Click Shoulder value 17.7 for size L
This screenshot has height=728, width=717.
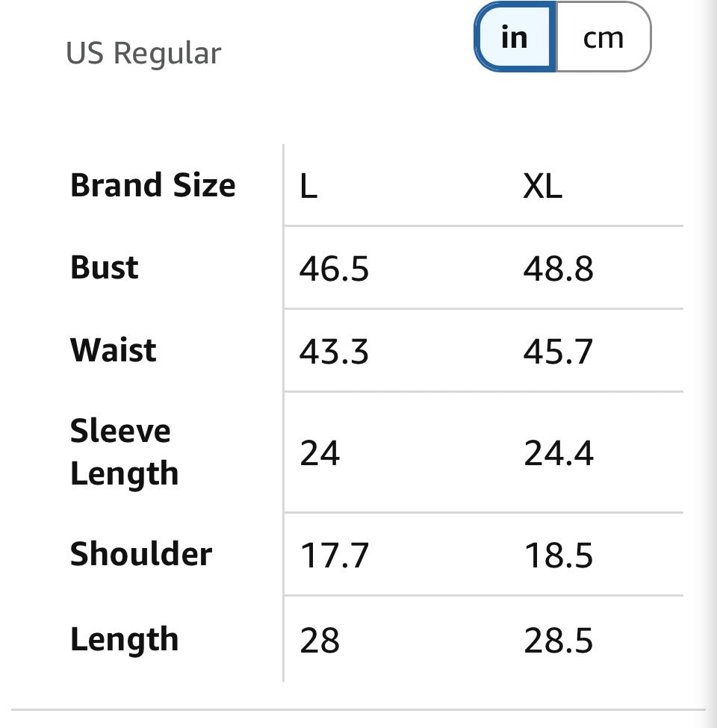[335, 556]
